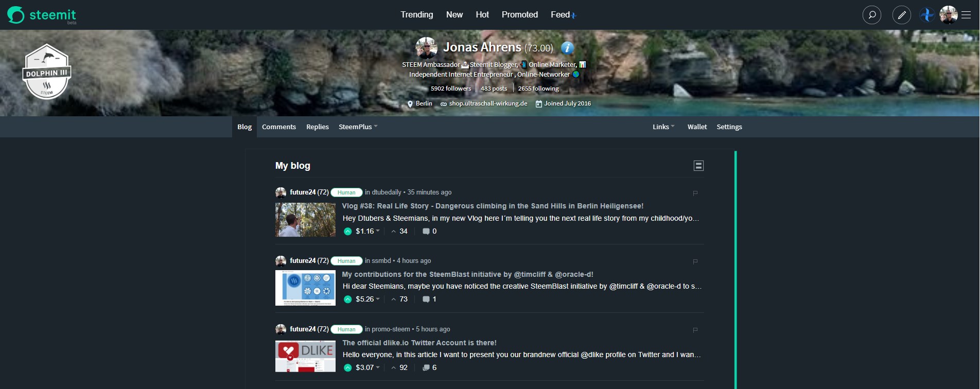Screen dimensions: 980x389
Task: Open the dlike.io Twitter Account post title
Action: tap(419, 343)
